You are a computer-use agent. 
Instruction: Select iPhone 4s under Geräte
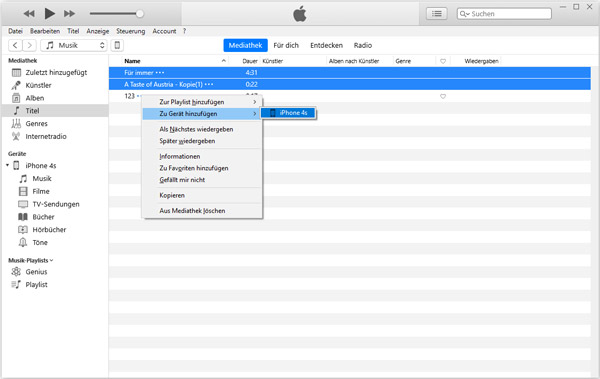(41, 165)
